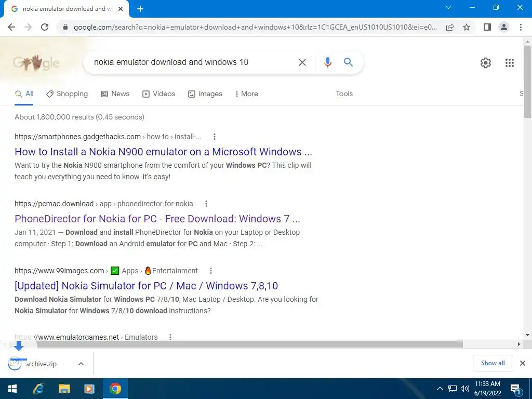This screenshot has height=399, width=532.
Task: Open the Nokia N900 emulator result
Action: point(163,152)
